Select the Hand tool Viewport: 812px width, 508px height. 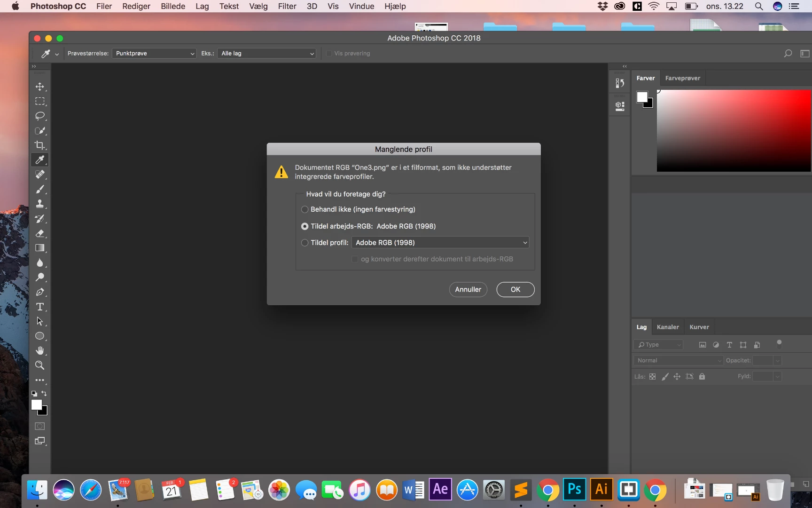pyautogui.click(x=40, y=350)
